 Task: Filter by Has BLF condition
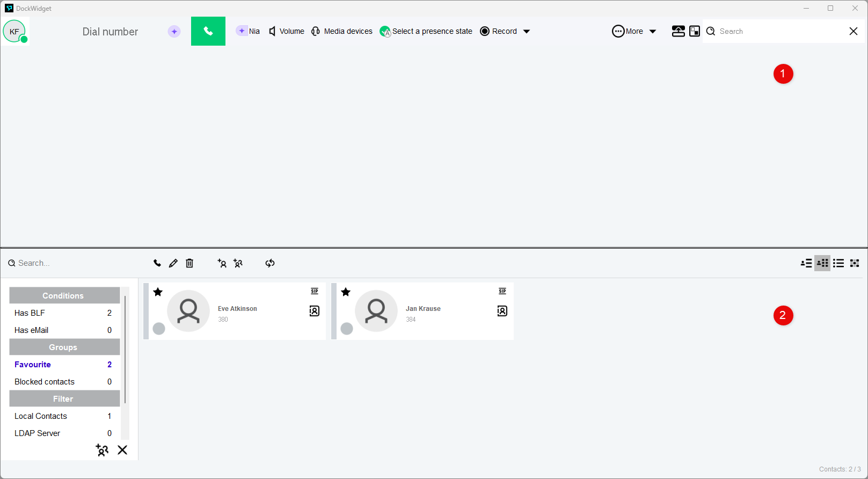point(64,313)
